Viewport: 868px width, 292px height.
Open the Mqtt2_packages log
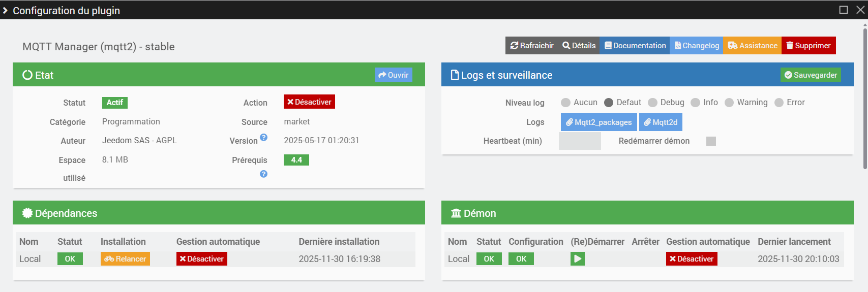pyautogui.click(x=598, y=122)
